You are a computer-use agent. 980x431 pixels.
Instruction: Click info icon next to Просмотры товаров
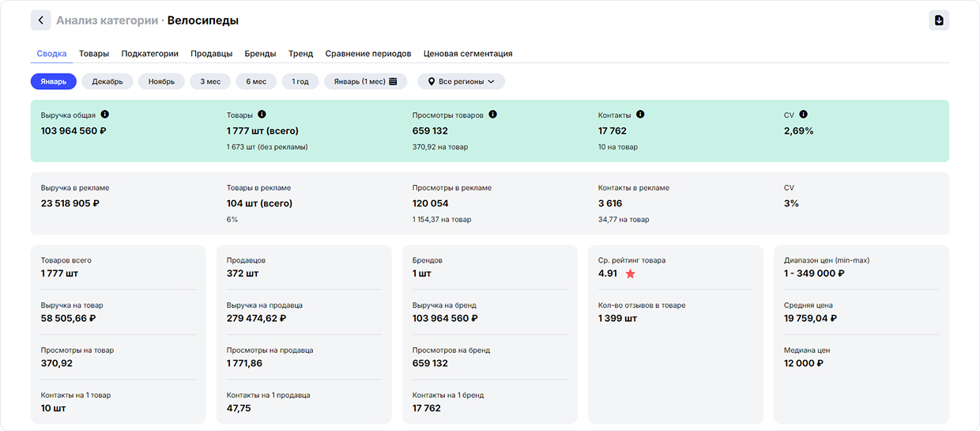(x=492, y=115)
